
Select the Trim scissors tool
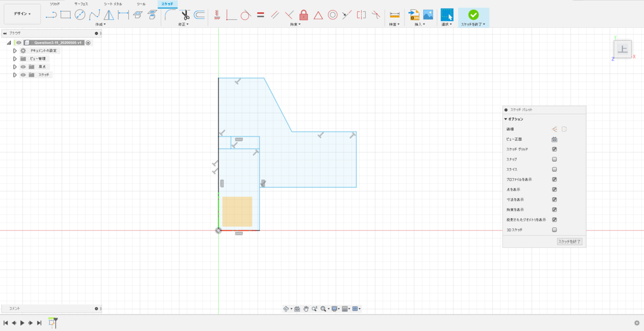[185, 15]
